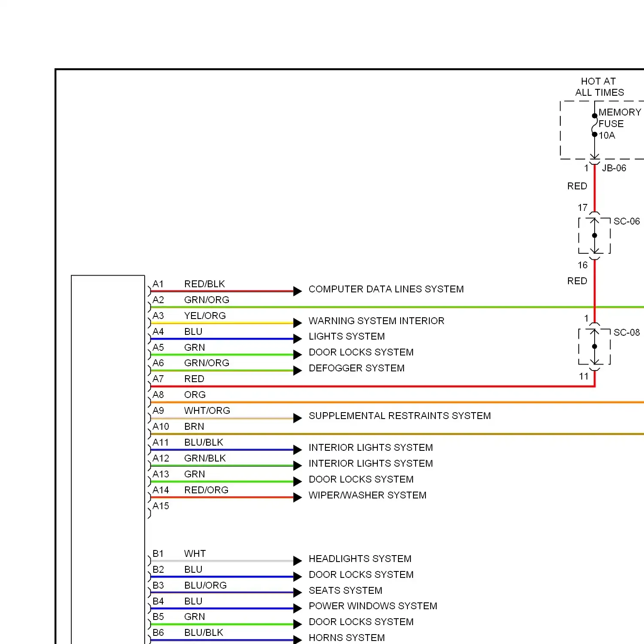Click the POWER WINDOWS SYSTEM label
This screenshot has width=644, height=644.
[373, 606]
